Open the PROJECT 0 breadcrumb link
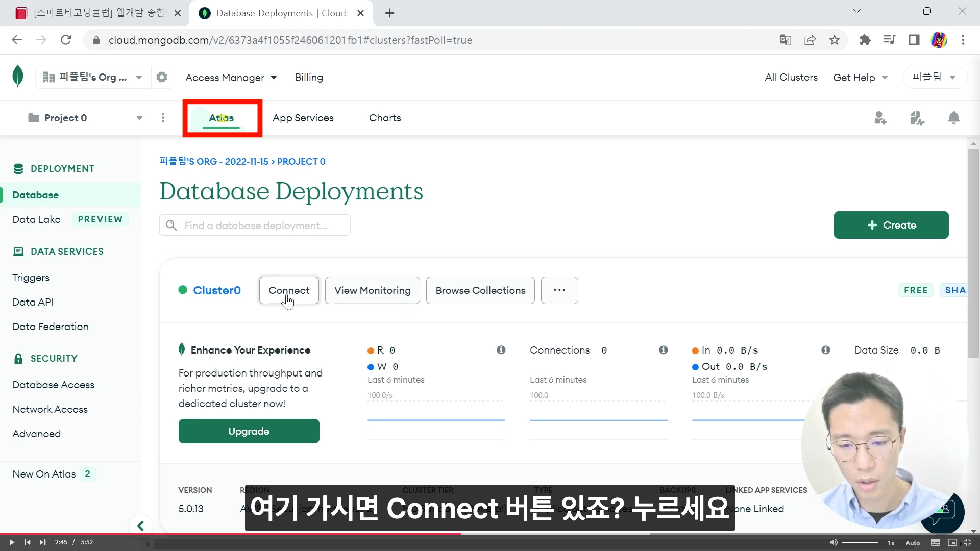Viewport: 980px width, 551px height. coord(301,162)
